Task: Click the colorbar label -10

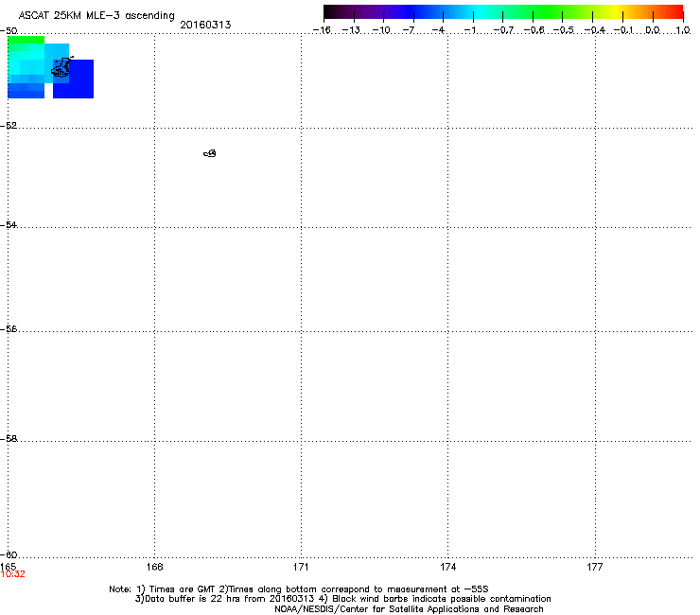Action: point(381,30)
